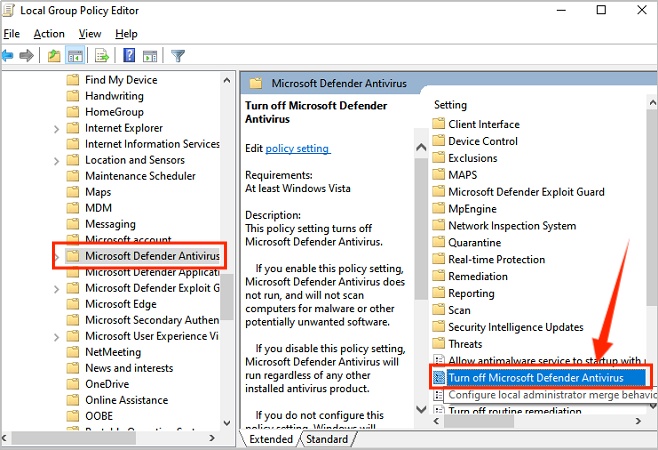The height and width of the screenshot is (450, 658).
Task: Open the blue Help toolbar icon
Action: 129,55
